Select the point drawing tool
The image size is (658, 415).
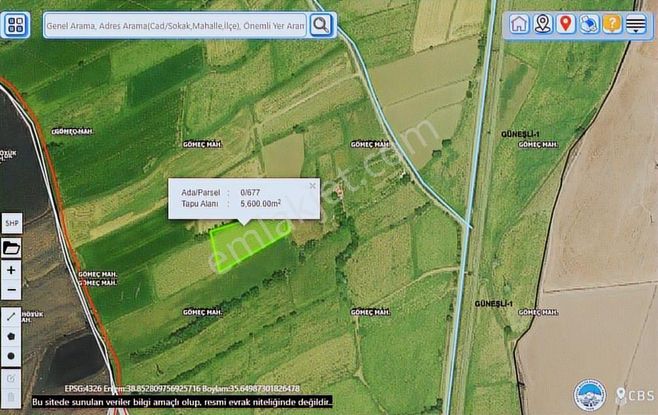(x=12, y=356)
